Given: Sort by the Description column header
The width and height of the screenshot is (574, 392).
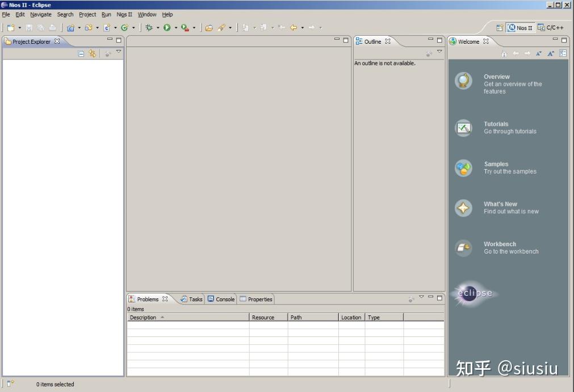Looking at the screenshot, I should click(188, 318).
